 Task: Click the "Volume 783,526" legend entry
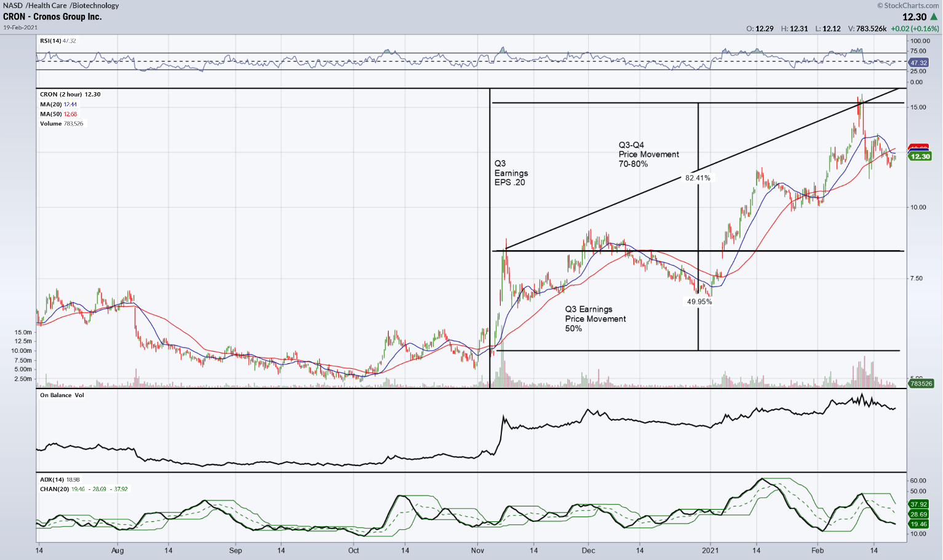click(x=62, y=124)
